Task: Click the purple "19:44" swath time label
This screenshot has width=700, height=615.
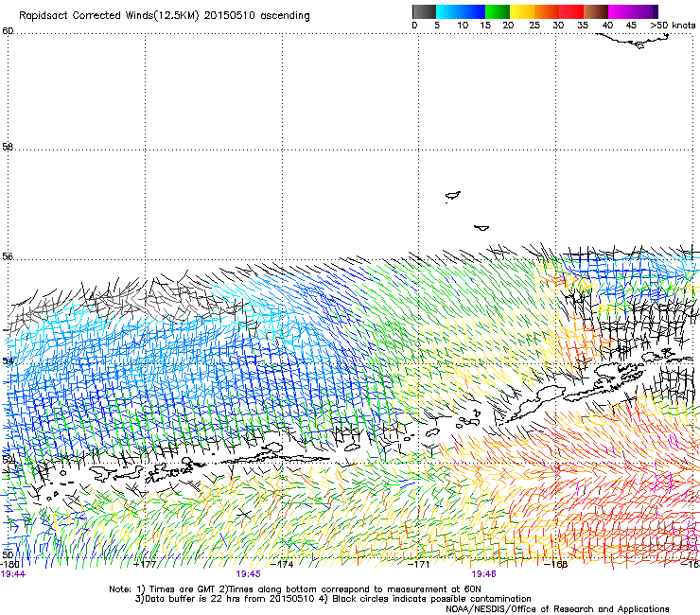Action: [13, 574]
